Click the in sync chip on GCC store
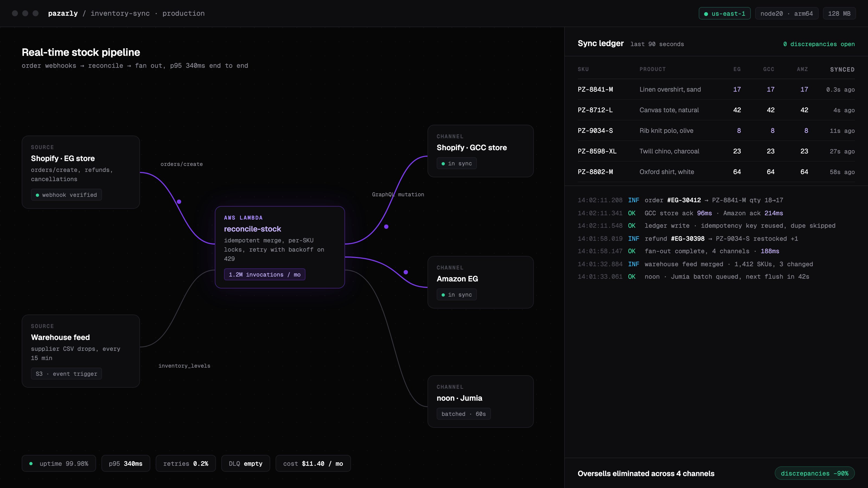The width and height of the screenshot is (868, 488). click(x=457, y=163)
